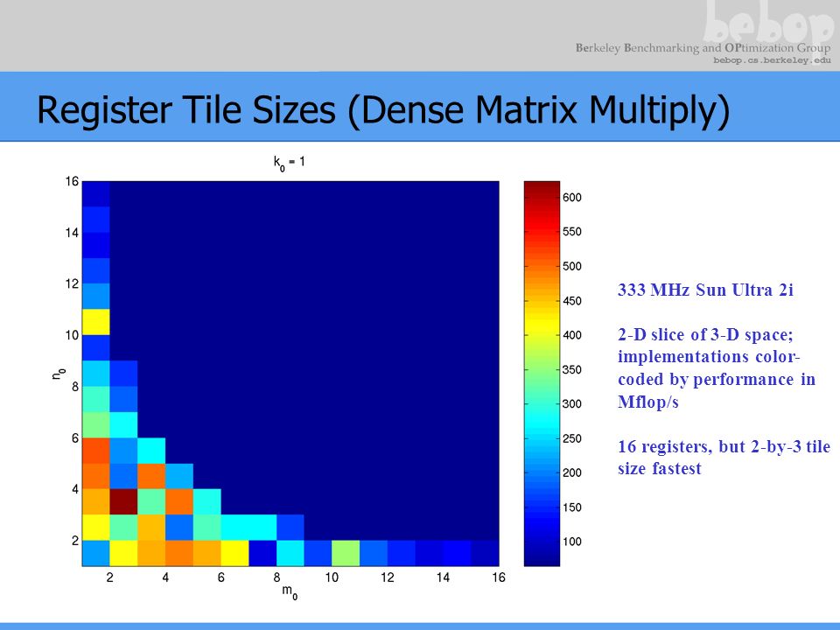
Task: Click the colorbar's '500' label
Action: click(572, 266)
